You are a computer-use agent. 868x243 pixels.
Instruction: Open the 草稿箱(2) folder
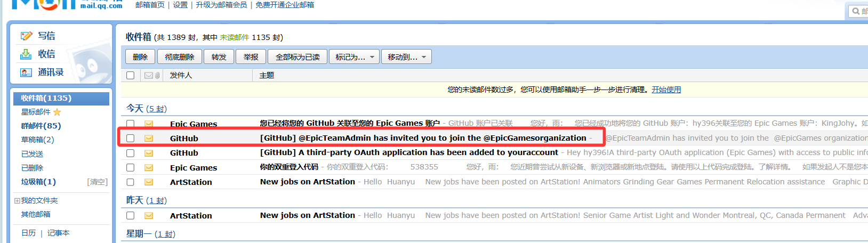tap(37, 140)
